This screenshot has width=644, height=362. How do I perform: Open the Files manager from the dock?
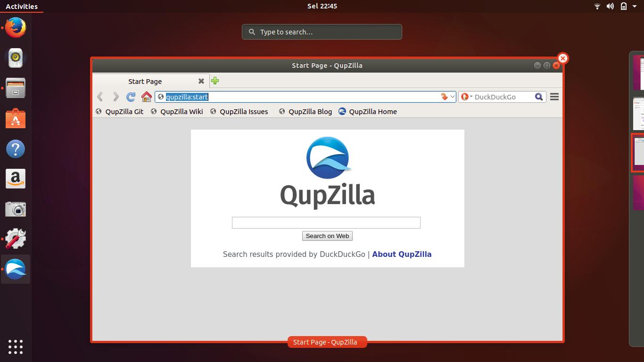coord(16,88)
